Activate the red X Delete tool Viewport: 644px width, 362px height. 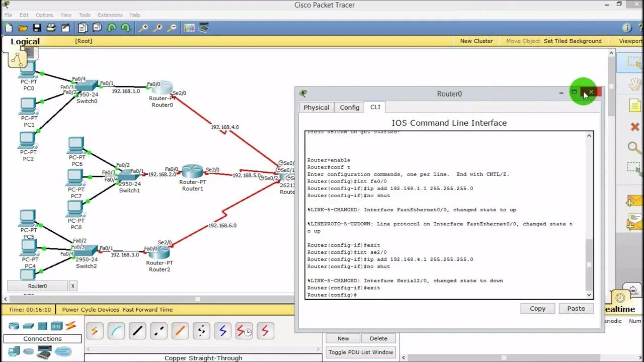[635, 127]
